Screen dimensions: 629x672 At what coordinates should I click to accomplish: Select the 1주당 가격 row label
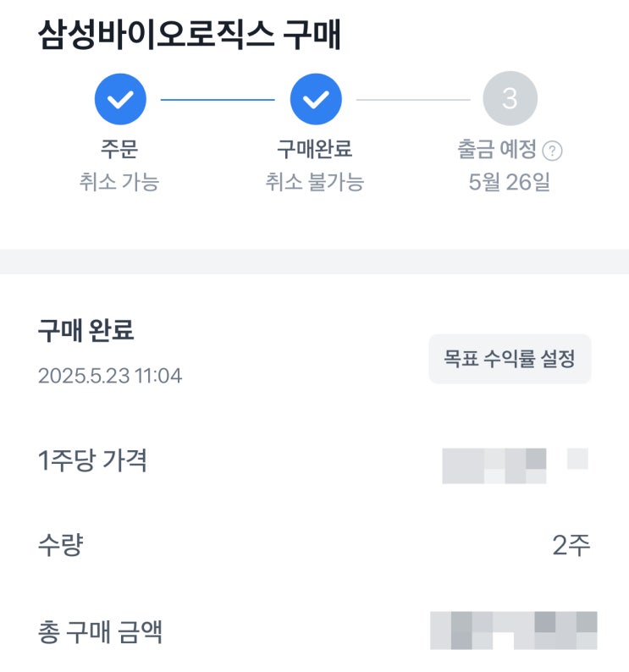92,460
